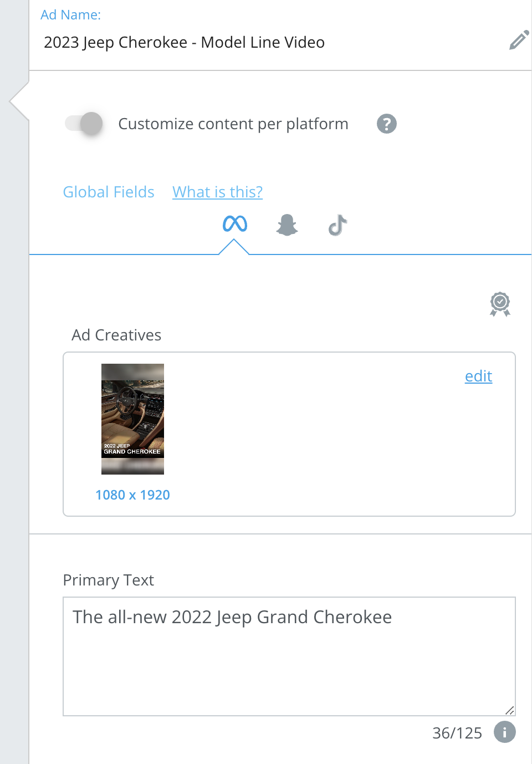
Task: Click edit link in Ad Creatives
Action: [x=478, y=376]
